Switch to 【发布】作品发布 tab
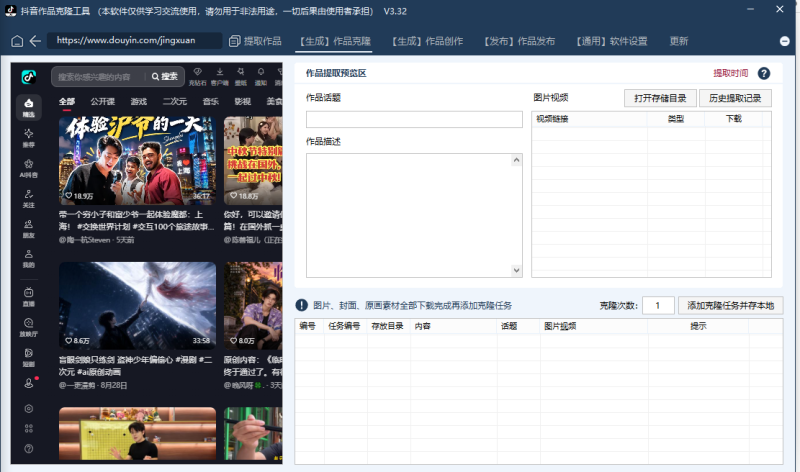Image resolution: width=800 pixels, height=472 pixels. click(519, 41)
